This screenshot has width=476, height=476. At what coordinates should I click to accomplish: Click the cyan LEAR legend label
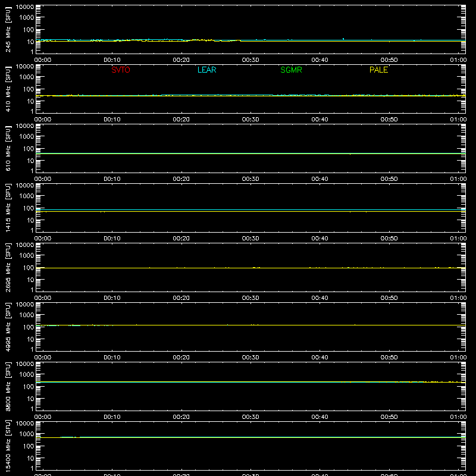click(206, 70)
